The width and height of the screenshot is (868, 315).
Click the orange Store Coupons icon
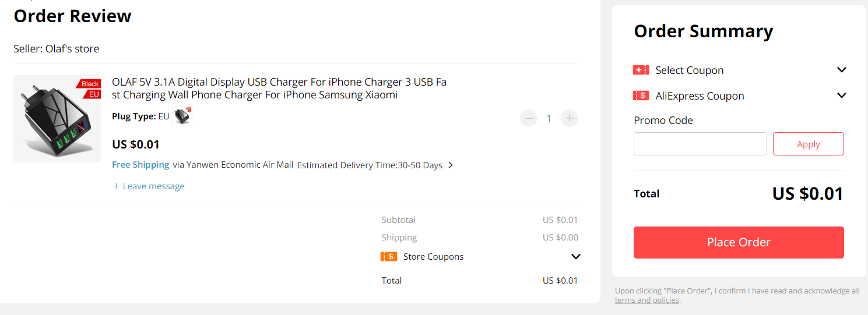(389, 256)
